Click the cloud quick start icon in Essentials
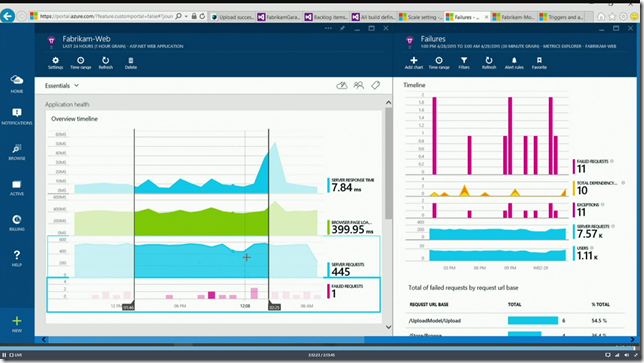Viewport: 644px width, 363px height. pos(342,85)
